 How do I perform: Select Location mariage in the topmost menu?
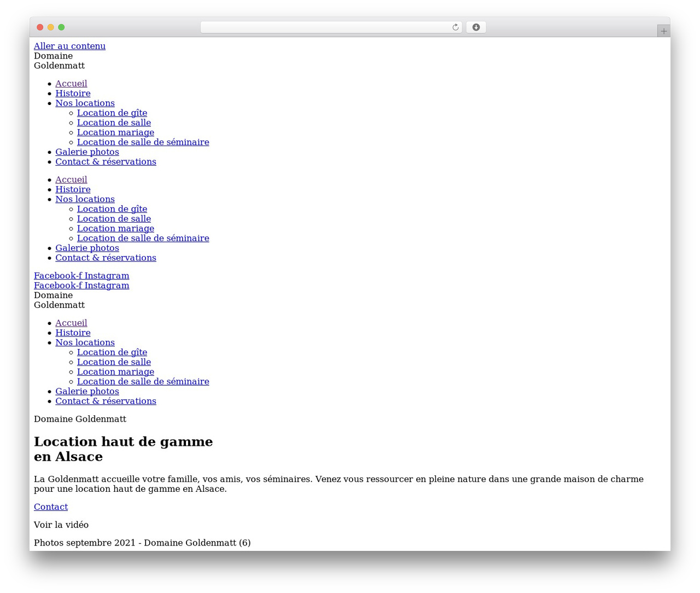coord(115,132)
